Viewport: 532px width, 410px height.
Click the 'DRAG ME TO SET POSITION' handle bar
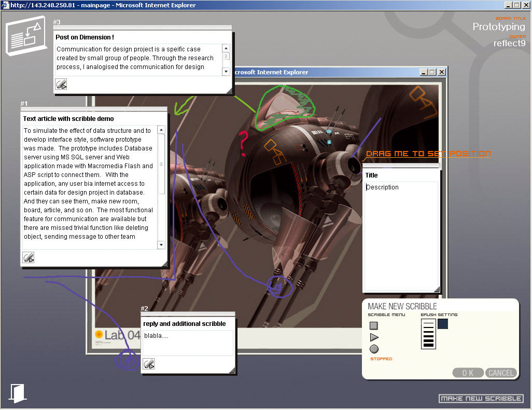(x=401, y=166)
